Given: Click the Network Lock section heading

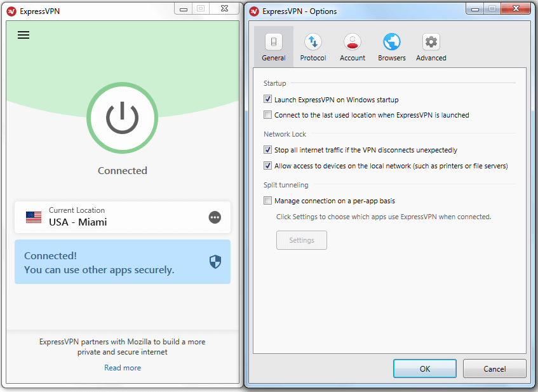Looking at the screenshot, I should [x=285, y=134].
